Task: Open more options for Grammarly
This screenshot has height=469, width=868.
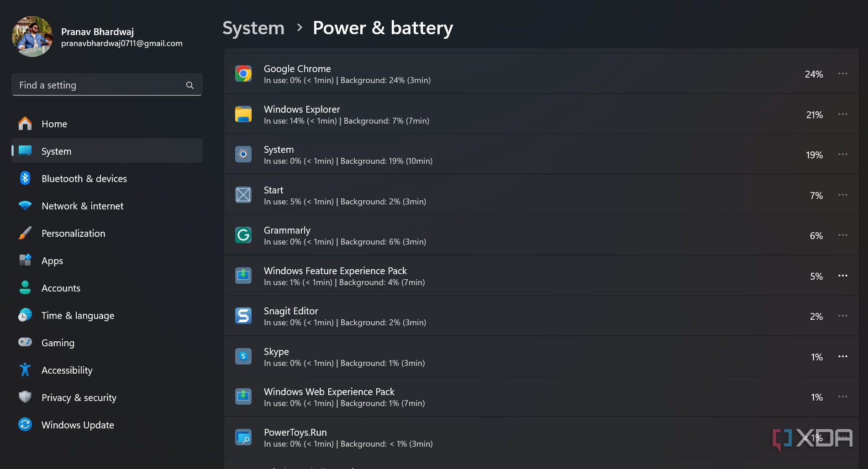Action: (843, 235)
